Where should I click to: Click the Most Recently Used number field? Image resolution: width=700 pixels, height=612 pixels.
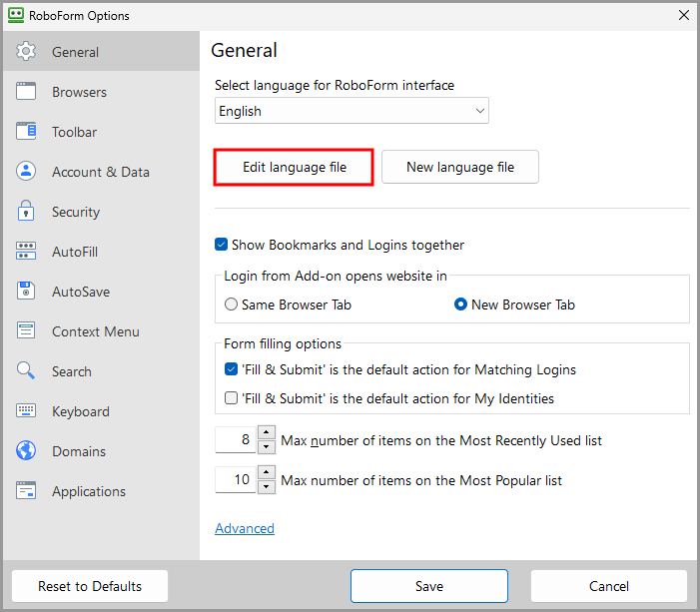(236, 439)
